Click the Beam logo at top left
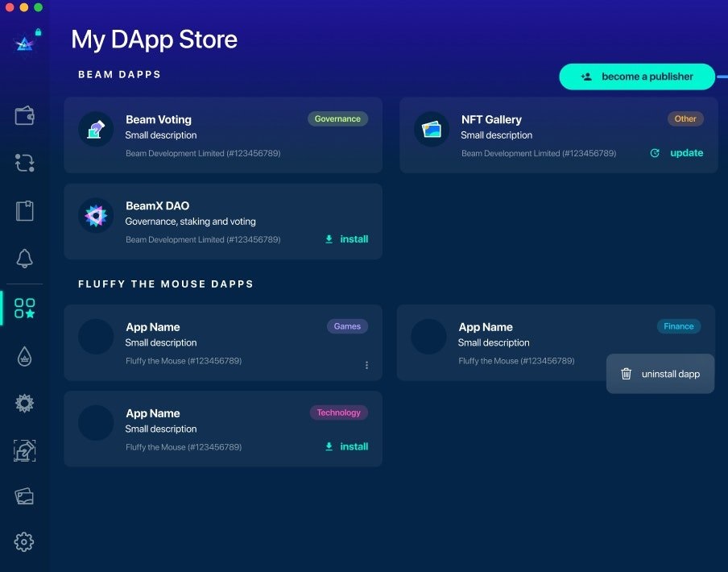The height and width of the screenshot is (572, 728). (x=25, y=44)
